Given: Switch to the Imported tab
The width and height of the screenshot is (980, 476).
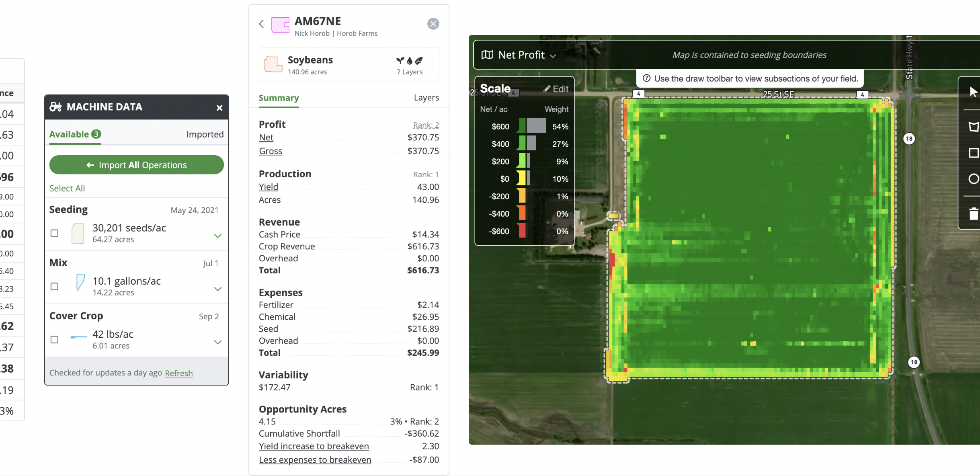Looking at the screenshot, I should (205, 134).
